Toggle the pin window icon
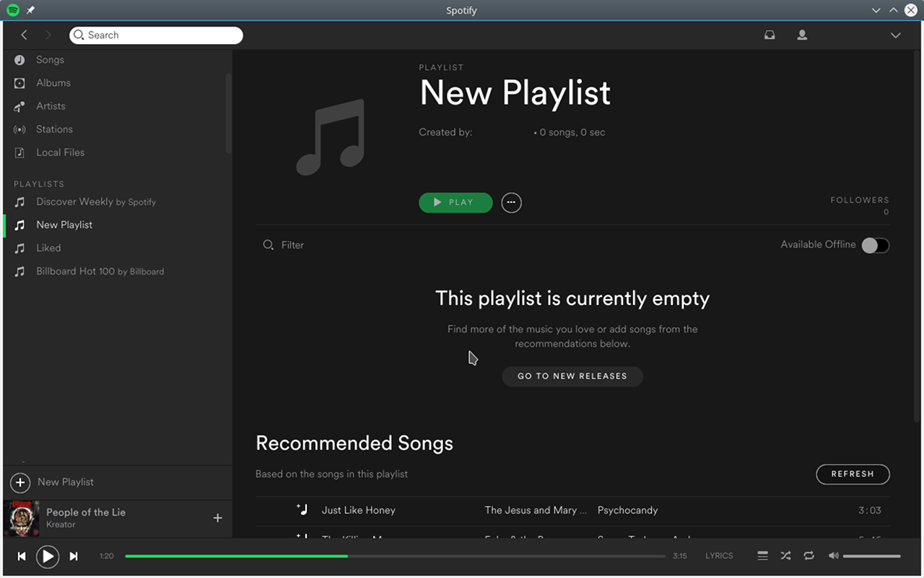This screenshot has height=578, width=924. tap(30, 10)
